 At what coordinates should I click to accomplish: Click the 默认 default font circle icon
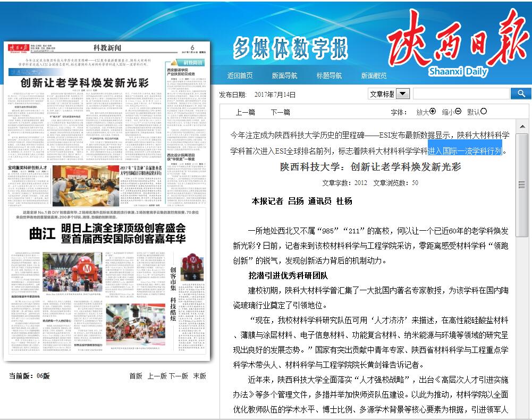click(x=484, y=112)
